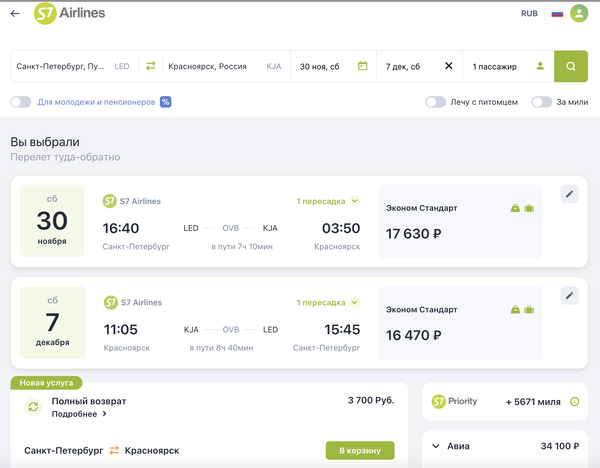The height and width of the screenshot is (468, 600).
Task: Run search with the magnifier button
Action: (x=571, y=66)
